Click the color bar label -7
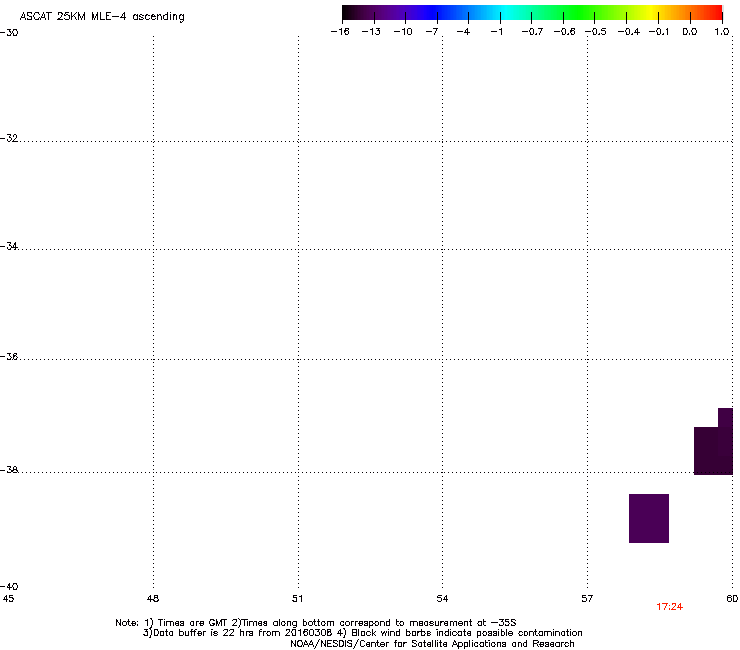The width and height of the screenshot is (740, 650). (432, 32)
